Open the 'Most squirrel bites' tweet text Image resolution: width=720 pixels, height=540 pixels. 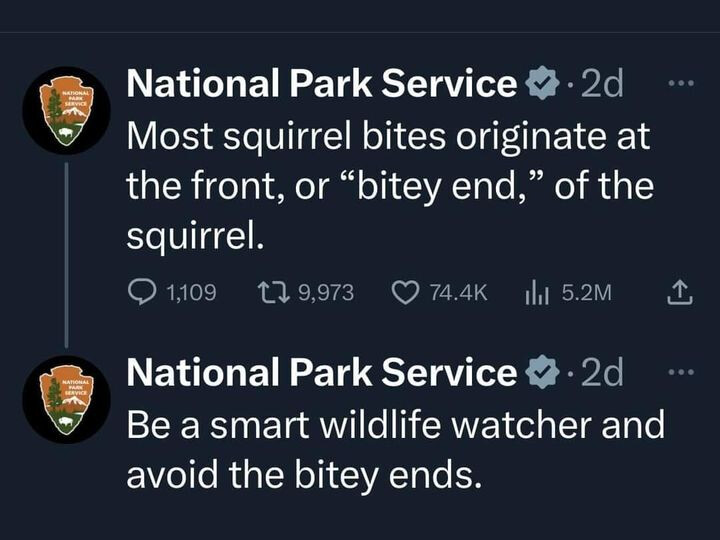388,185
